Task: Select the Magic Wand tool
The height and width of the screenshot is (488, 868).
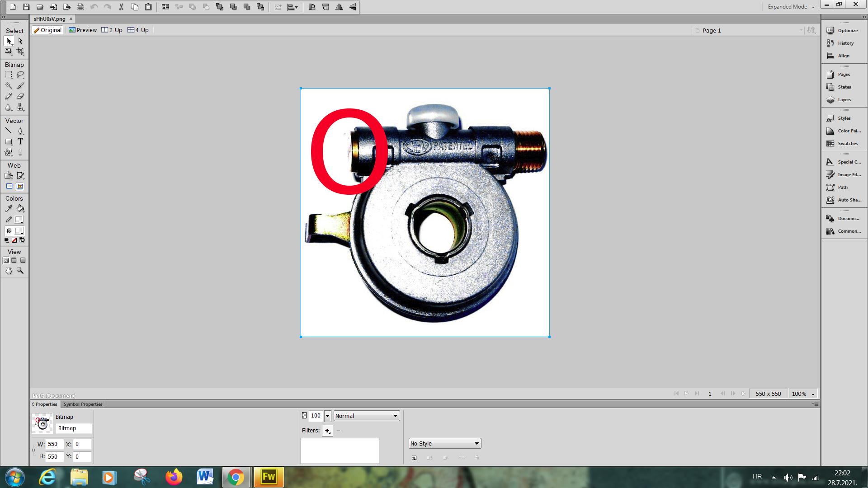Action: pyautogui.click(x=9, y=85)
